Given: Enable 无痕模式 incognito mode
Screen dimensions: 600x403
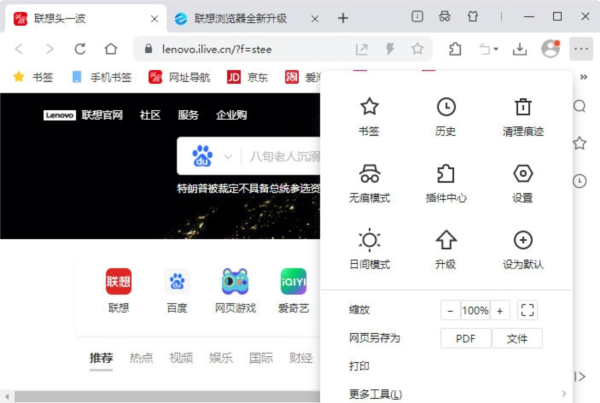Looking at the screenshot, I should point(370,183).
